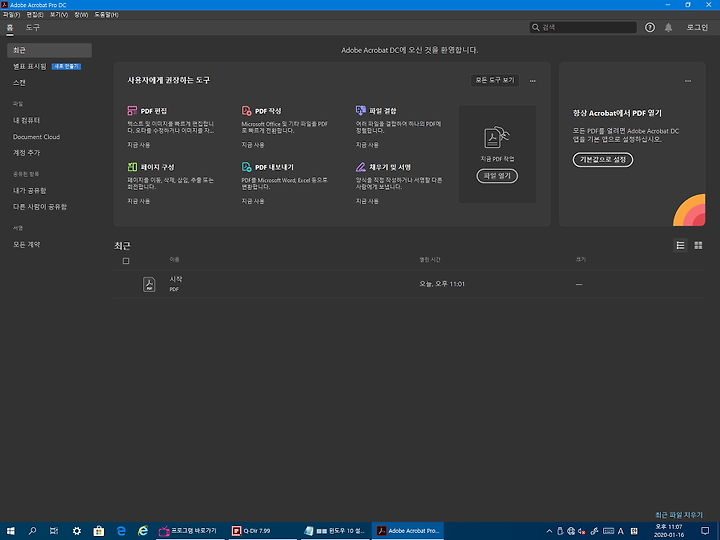720x540 pixels.
Task: Open the 도움말(H) menu
Action: tap(107, 15)
